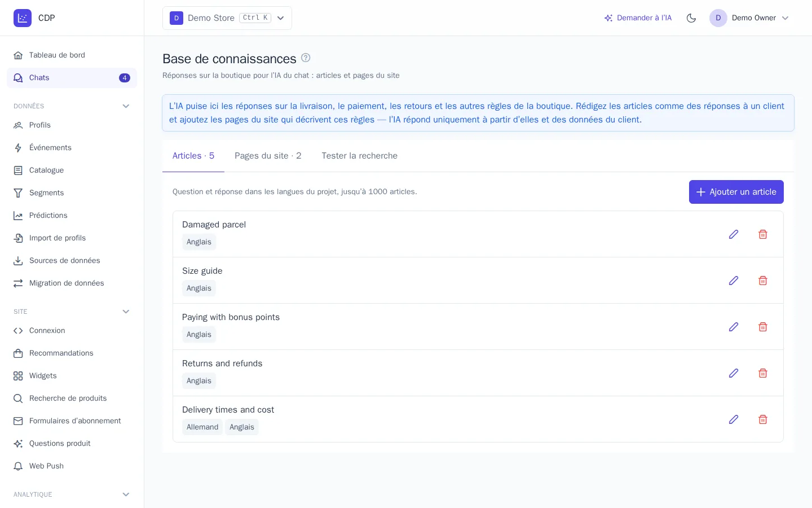The height and width of the screenshot is (508, 812).
Task: Edit the Damaged parcel article
Action: pyautogui.click(x=734, y=234)
